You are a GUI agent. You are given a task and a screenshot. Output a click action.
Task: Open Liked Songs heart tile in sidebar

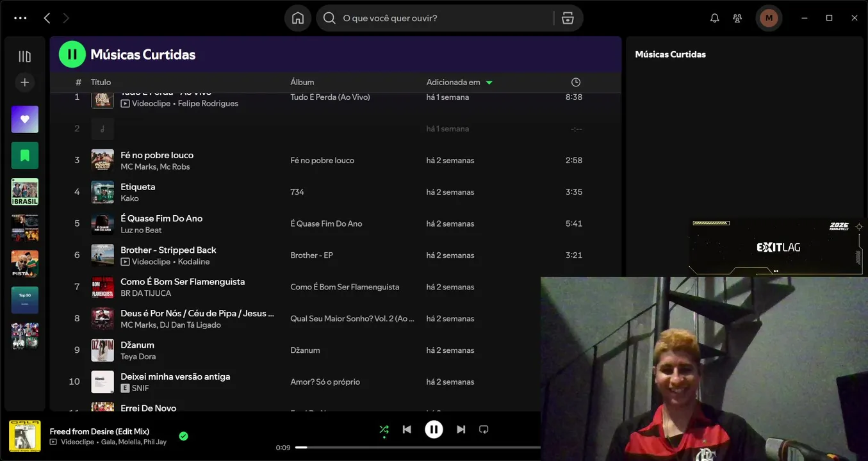click(25, 119)
